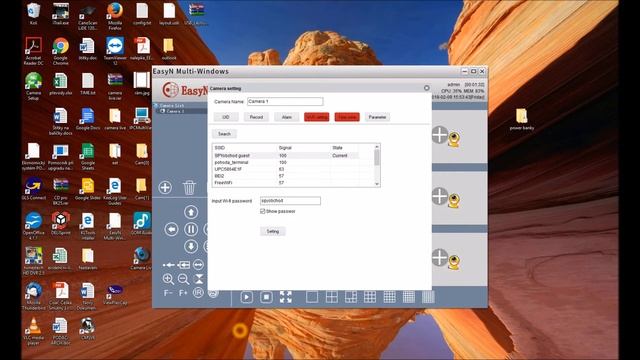Open the Alarm tab
Image resolution: width=640 pixels, height=360 pixels.
[x=287, y=117]
